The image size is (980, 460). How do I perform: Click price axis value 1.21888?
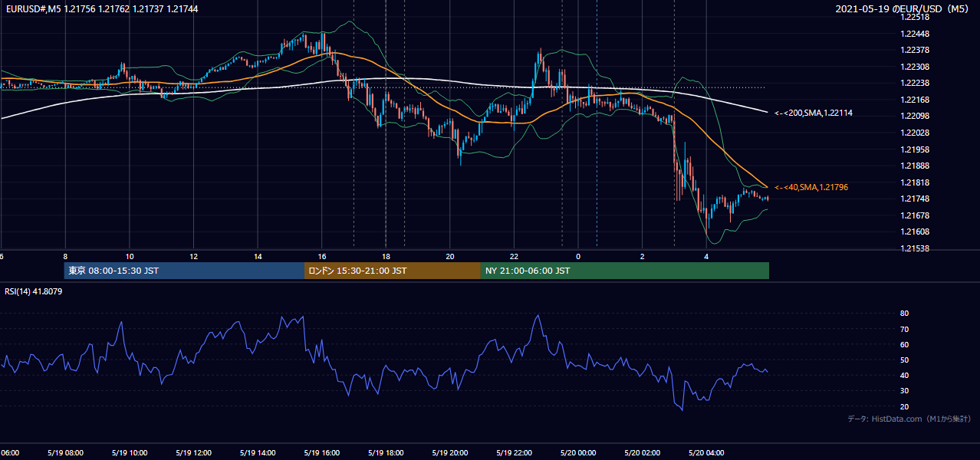click(916, 166)
